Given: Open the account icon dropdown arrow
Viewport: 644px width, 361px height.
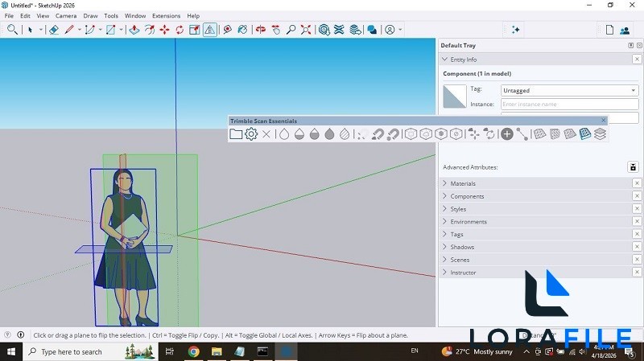Looking at the screenshot, I should (x=400, y=30).
